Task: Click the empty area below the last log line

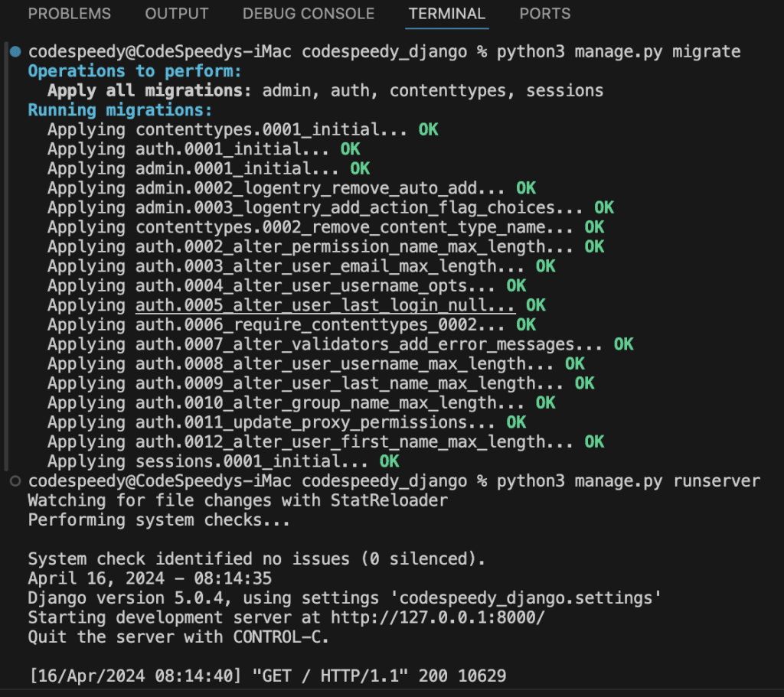Action: [383, 692]
